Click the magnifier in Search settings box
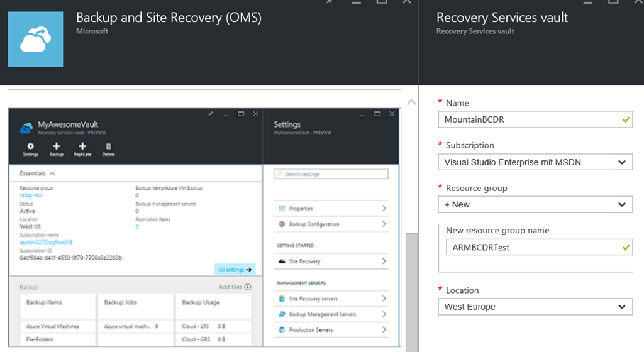Image resolution: width=644 pixels, height=352 pixels. (280, 174)
